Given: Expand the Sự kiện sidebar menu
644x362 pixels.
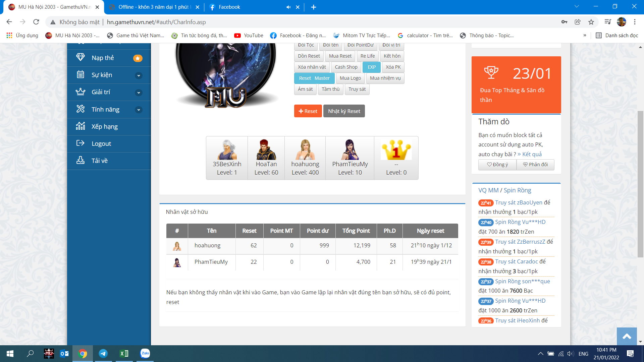Looking at the screenshot, I should click(x=139, y=75).
